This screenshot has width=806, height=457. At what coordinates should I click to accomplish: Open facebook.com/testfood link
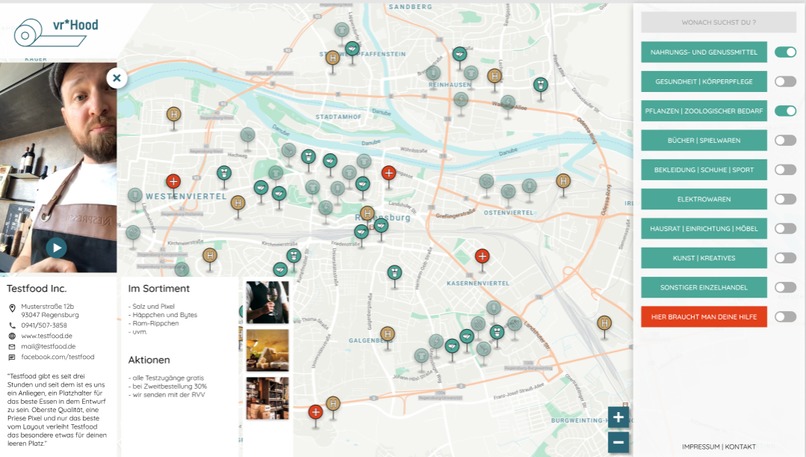tap(58, 357)
